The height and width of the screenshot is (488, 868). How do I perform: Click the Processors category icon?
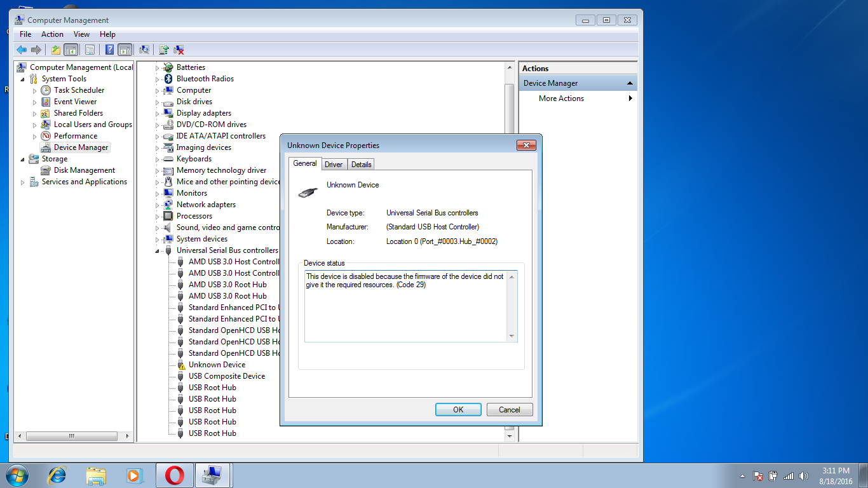pyautogui.click(x=168, y=216)
